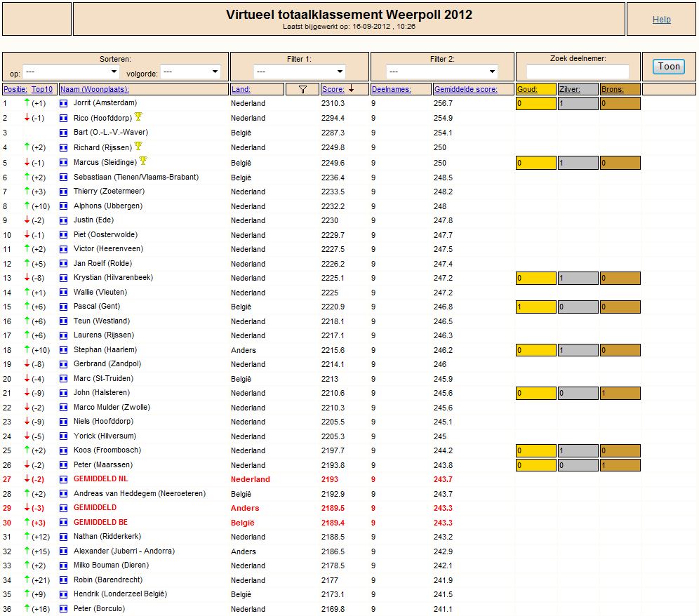Click name Marco Mulder (Zwolle)
This screenshot has width=699, height=616.
(x=112, y=407)
